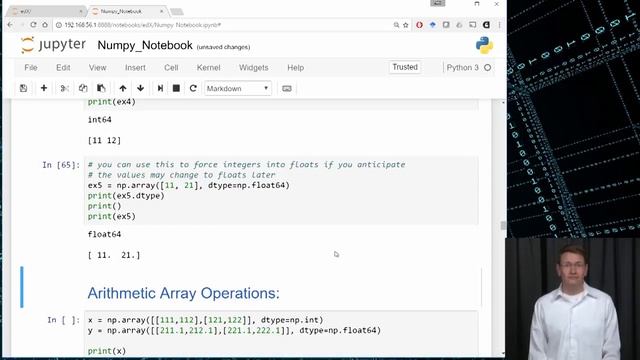
Task: Run the cell with the skip-forward icon
Action: (x=160, y=88)
